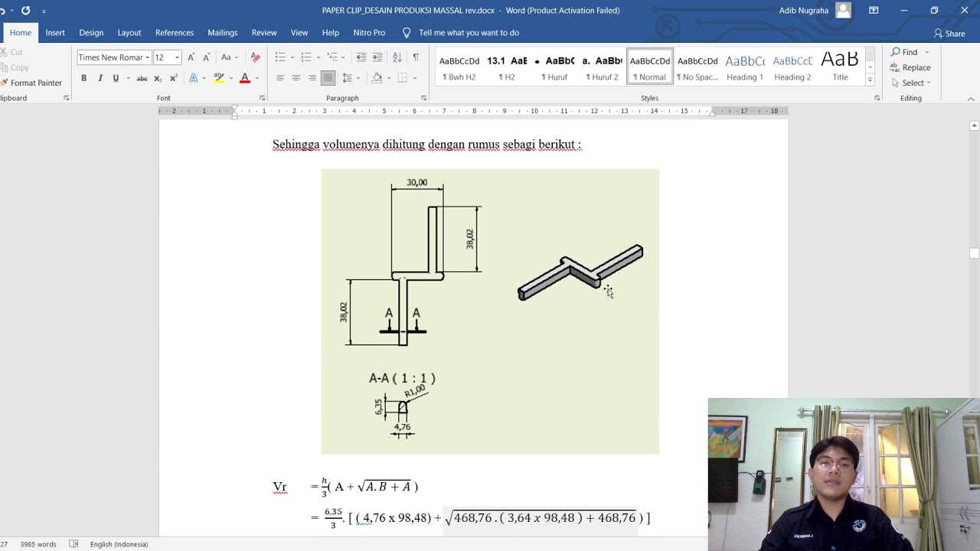Apply Numbering list icon
This screenshot has height=551, width=980.
306,57
